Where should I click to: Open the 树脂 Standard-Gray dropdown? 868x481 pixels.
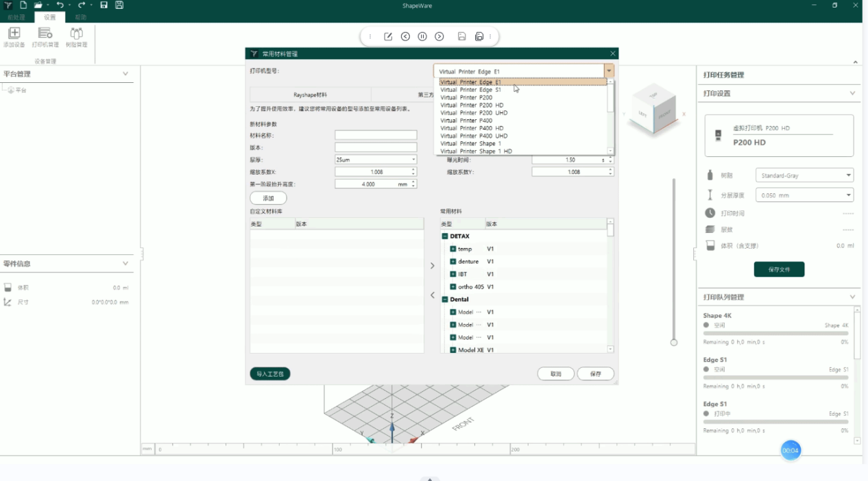804,175
